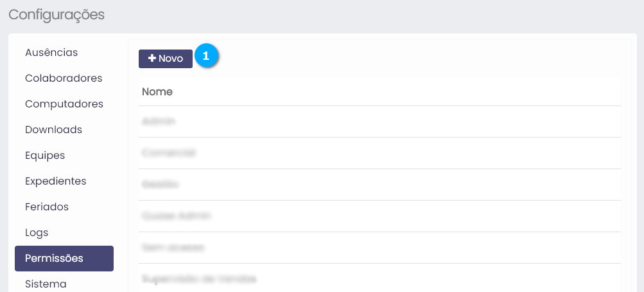Open the Downloads section
644x292 pixels.
(x=53, y=129)
